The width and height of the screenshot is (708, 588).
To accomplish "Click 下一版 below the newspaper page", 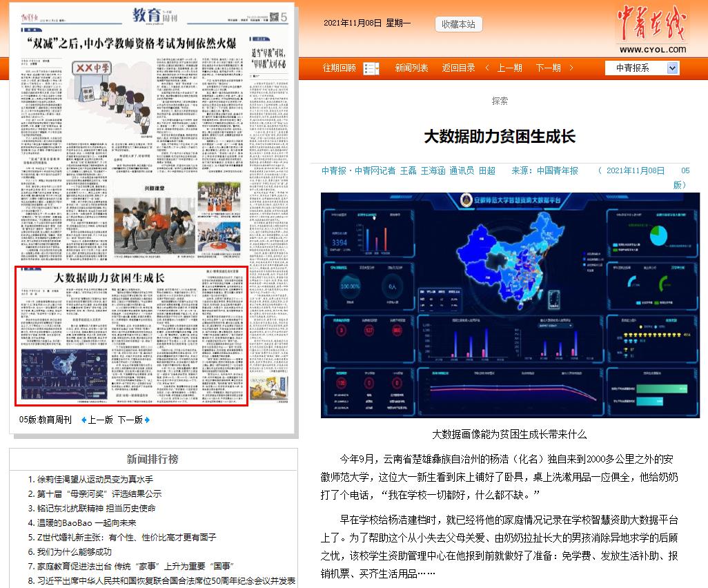I will click(130, 420).
